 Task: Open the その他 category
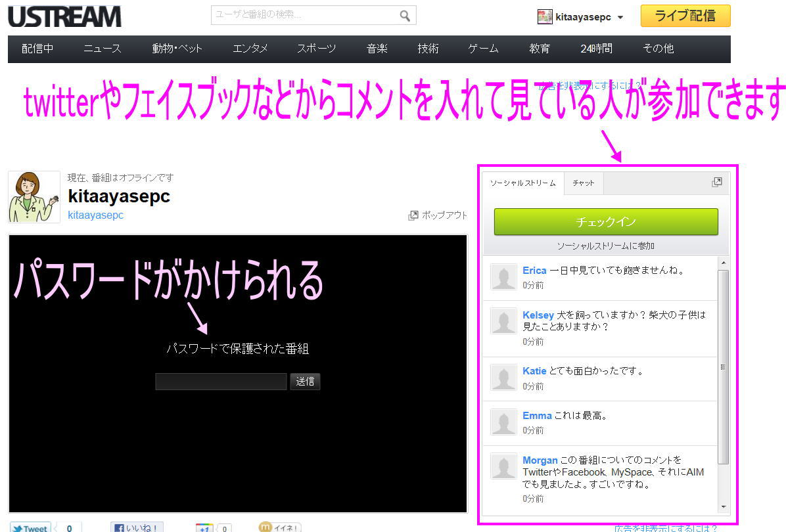point(658,49)
